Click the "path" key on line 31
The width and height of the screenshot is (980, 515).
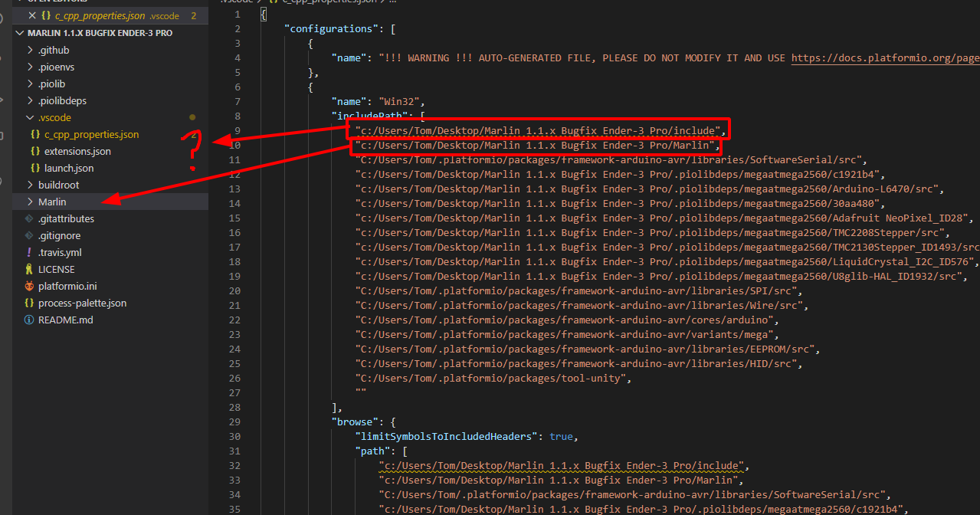tap(372, 451)
